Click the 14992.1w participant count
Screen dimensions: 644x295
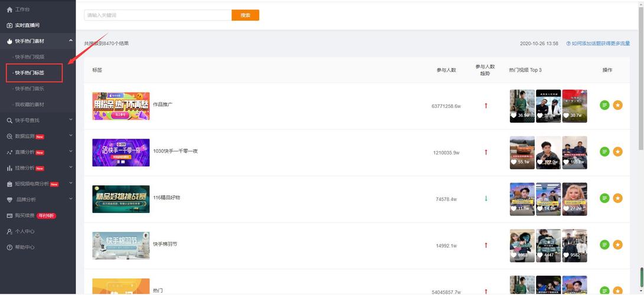pos(446,246)
